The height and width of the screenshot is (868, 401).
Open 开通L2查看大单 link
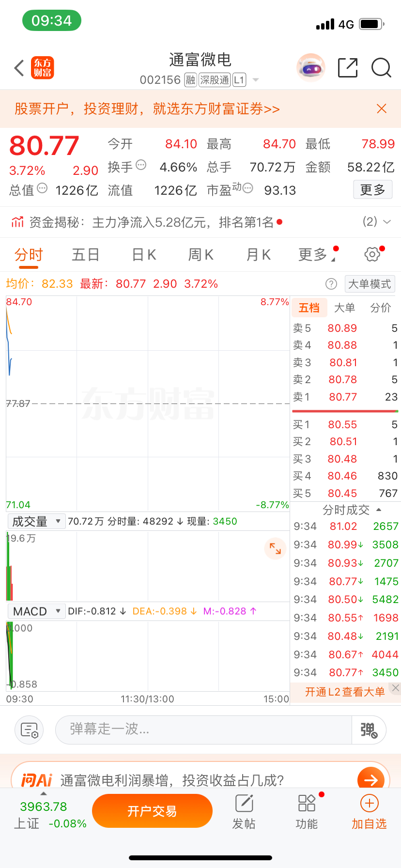pyautogui.click(x=345, y=692)
